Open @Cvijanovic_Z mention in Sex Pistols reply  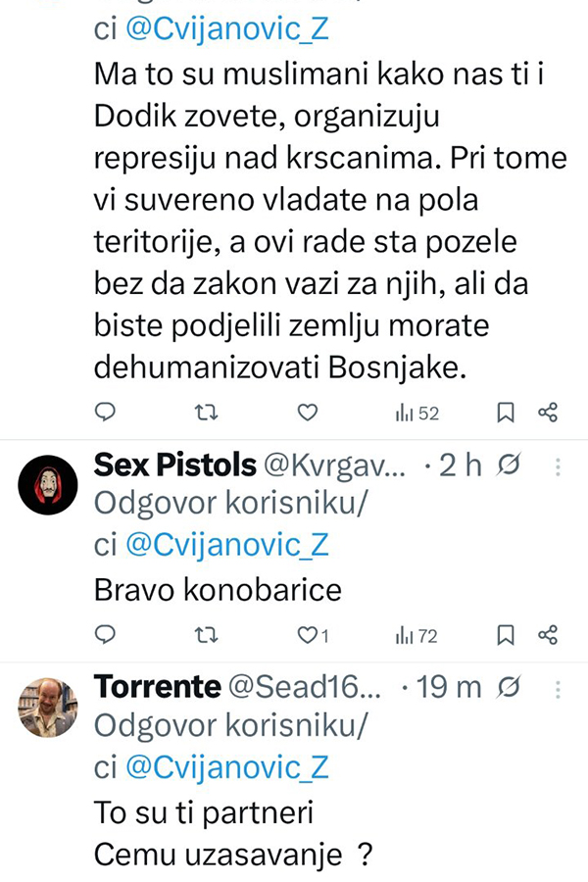pos(226,545)
